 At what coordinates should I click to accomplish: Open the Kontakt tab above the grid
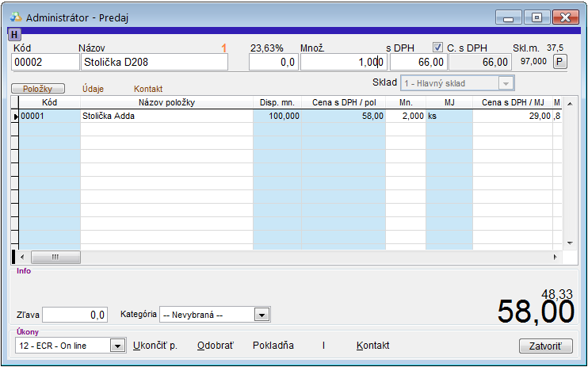tap(148, 90)
